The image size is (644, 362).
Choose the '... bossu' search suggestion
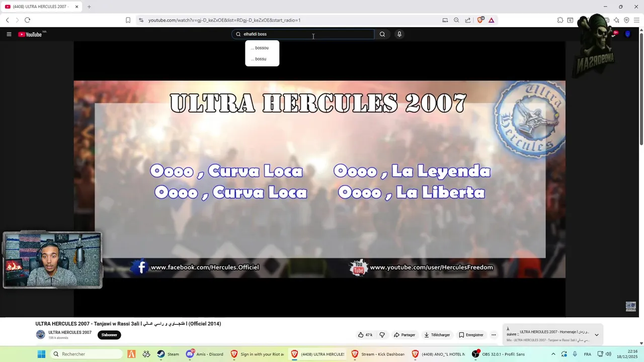[x=262, y=59]
